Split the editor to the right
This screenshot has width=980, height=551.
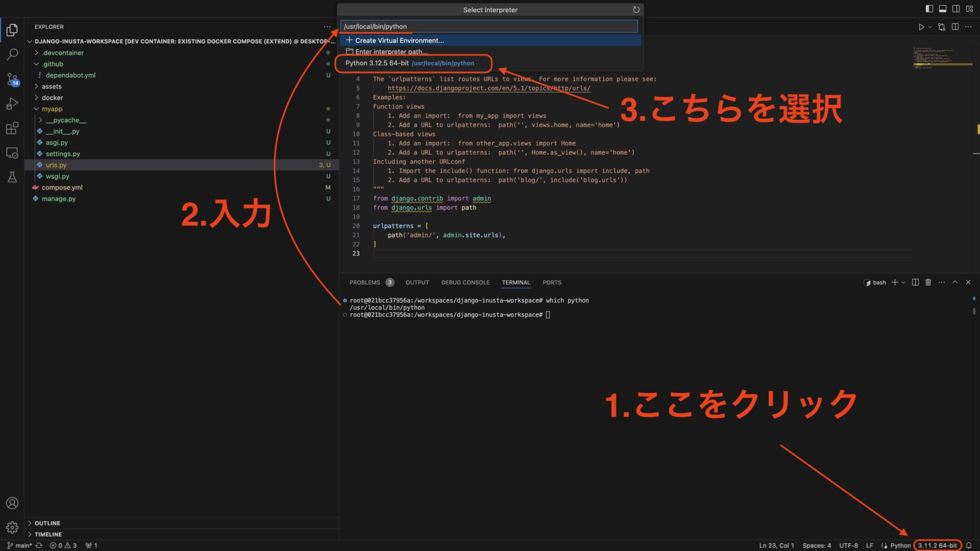(955, 27)
